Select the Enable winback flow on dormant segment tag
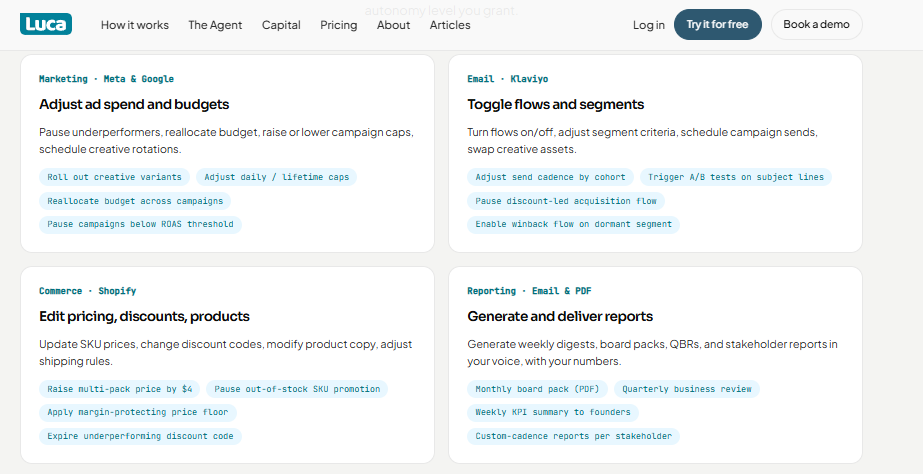The image size is (923, 474). click(573, 224)
